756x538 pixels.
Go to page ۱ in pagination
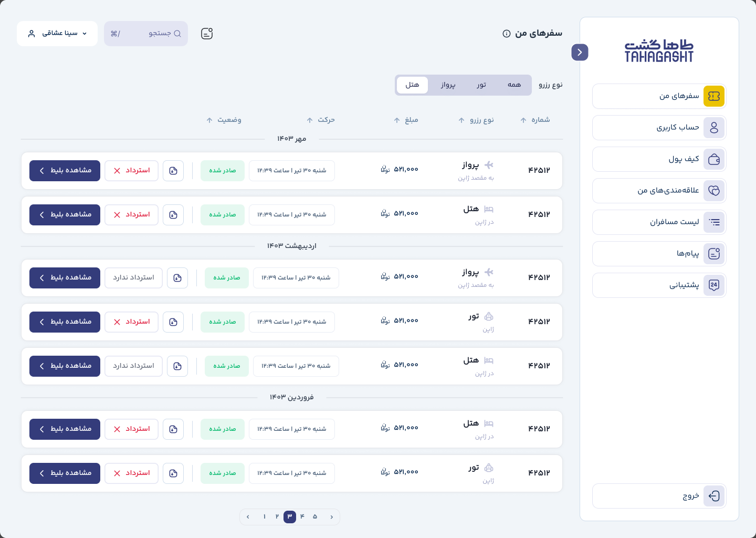point(265,517)
